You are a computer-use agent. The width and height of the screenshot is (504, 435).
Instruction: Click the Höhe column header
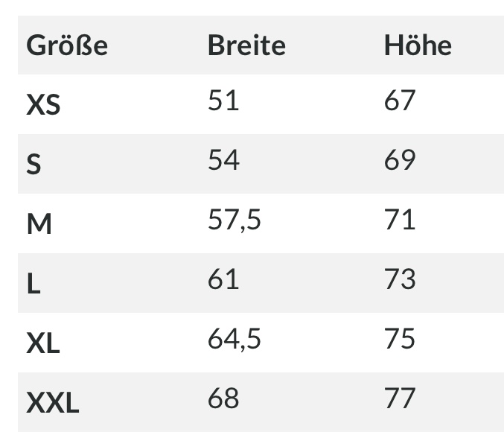click(418, 46)
